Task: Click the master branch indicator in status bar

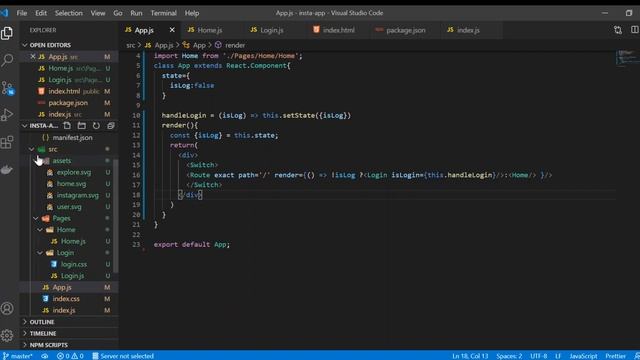Action: [x=17, y=356]
